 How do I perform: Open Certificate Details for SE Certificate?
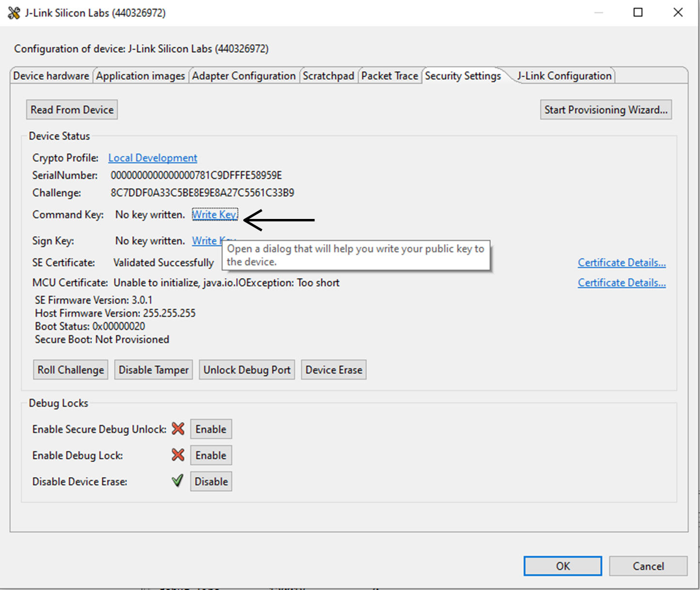point(622,263)
